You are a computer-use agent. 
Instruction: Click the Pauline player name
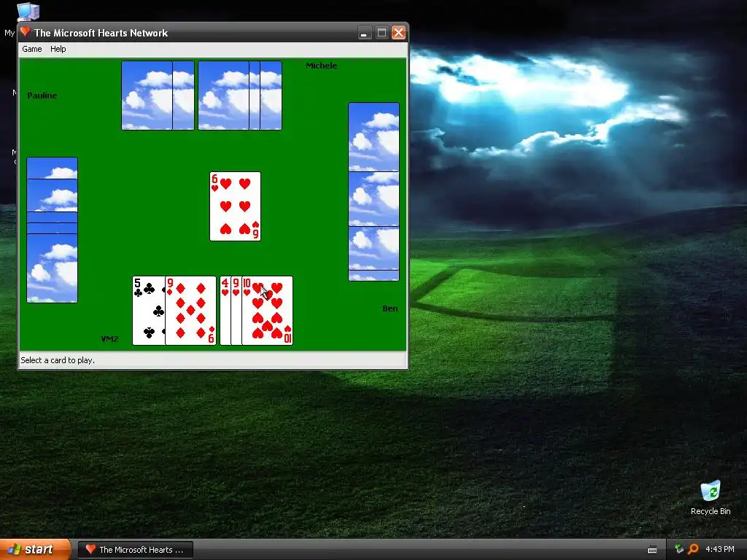click(x=42, y=96)
